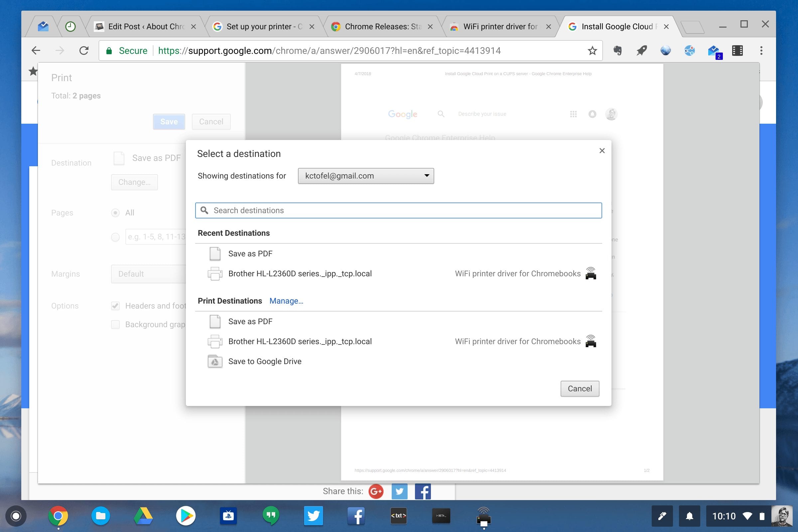The height and width of the screenshot is (532, 798).
Task: Open the Chrome three-dot menu
Action: click(761, 51)
